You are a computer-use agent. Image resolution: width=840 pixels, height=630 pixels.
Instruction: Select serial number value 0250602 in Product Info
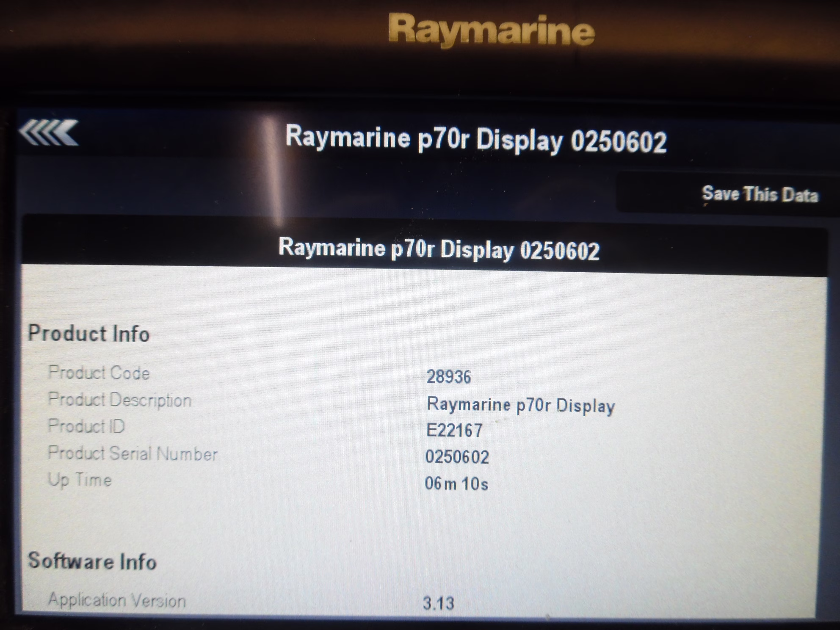point(457,457)
